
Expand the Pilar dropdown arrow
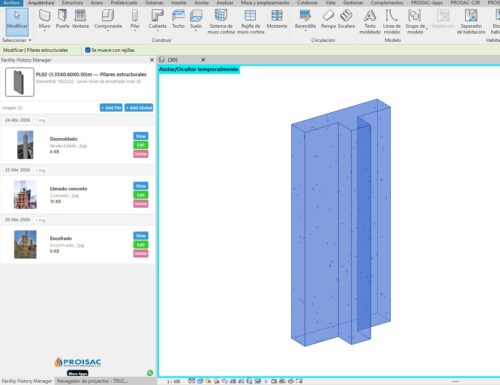click(x=135, y=31)
